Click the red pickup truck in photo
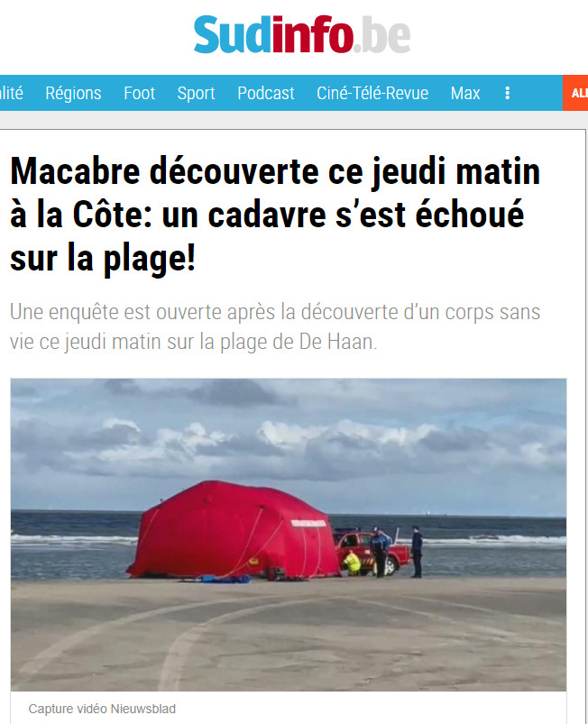This screenshot has height=724, width=588. (x=372, y=552)
